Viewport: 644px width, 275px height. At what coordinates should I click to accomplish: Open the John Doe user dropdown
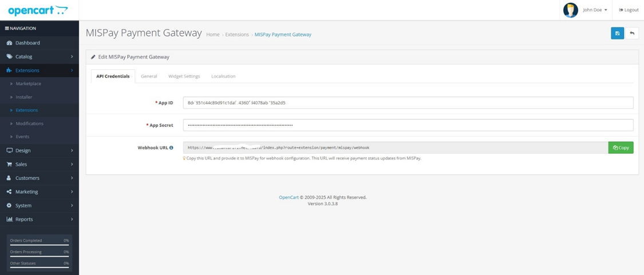(595, 10)
